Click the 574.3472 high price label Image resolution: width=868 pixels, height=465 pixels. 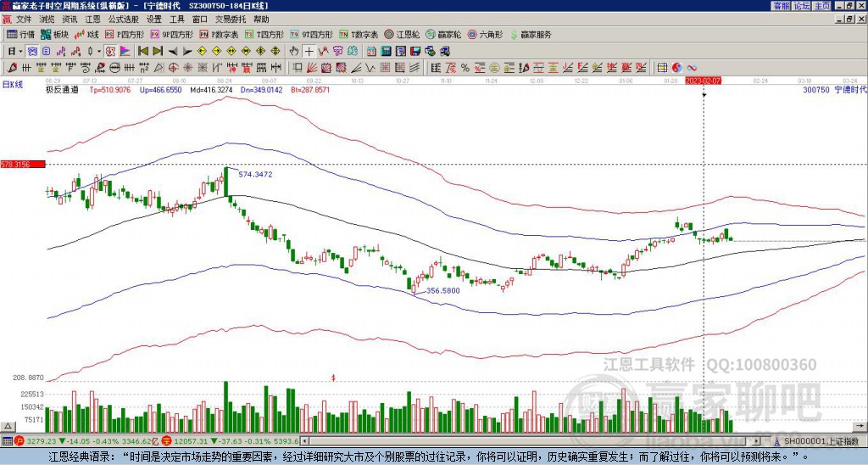coord(255,174)
